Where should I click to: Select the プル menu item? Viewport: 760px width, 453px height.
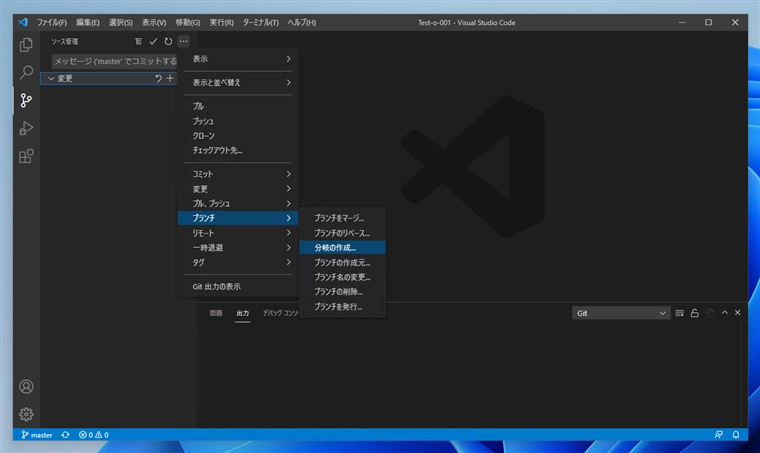point(238,106)
